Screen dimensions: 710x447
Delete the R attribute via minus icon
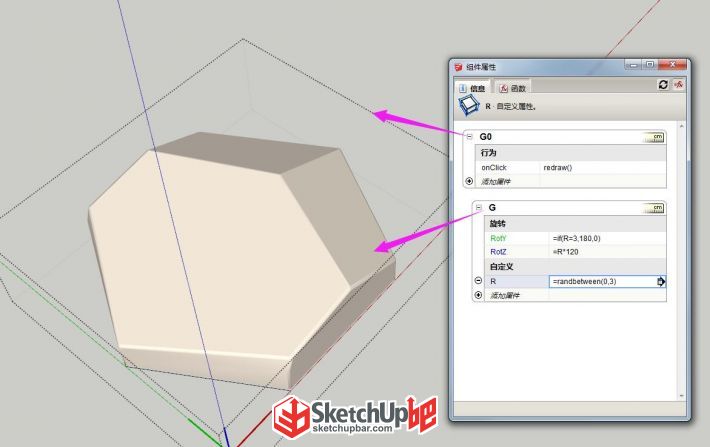(x=478, y=281)
